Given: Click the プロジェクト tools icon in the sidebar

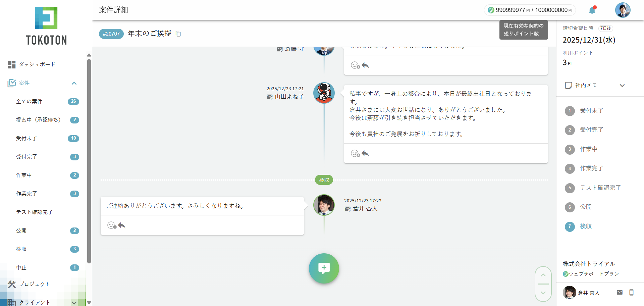Looking at the screenshot, I should point(12,284).
